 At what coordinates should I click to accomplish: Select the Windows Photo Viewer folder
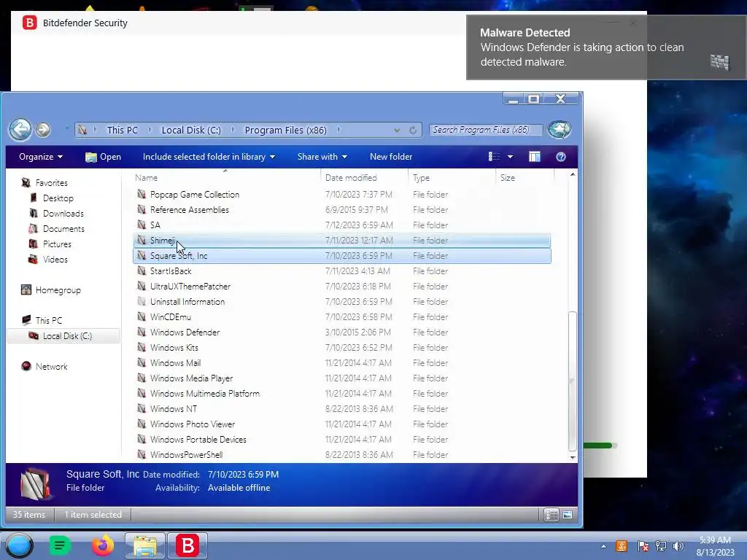(193, 424)
